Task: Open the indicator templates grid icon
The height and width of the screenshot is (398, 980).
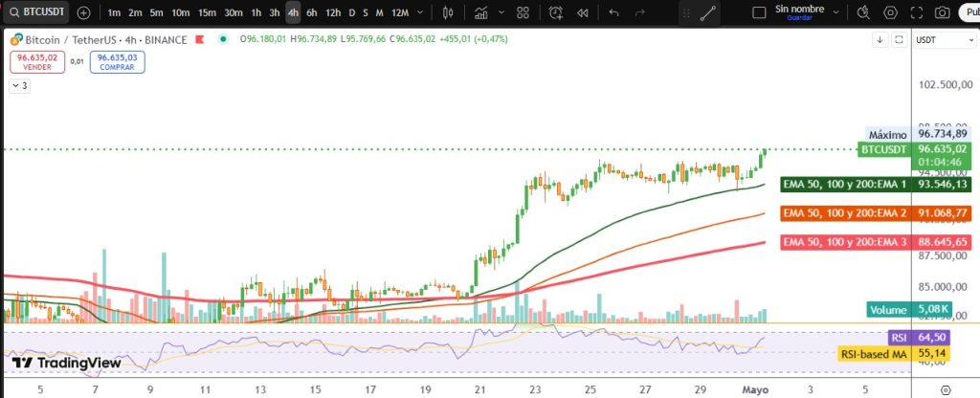Action: [523, 12]
